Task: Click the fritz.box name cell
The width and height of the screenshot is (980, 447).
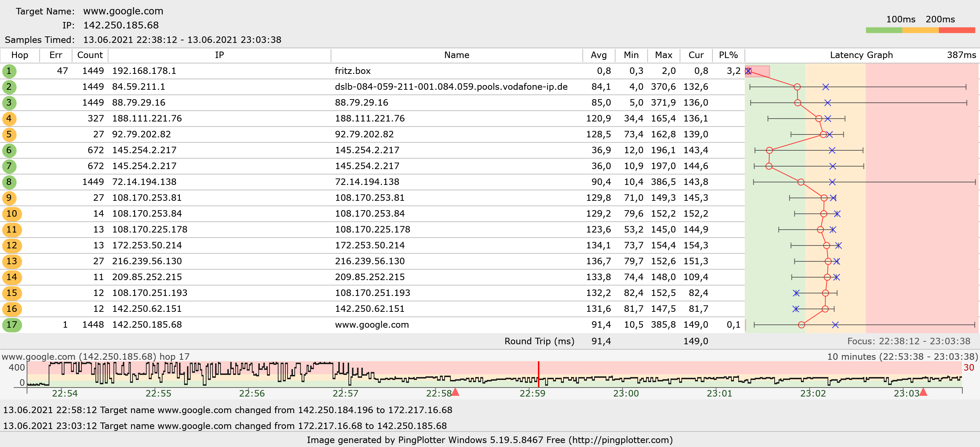Action: point(353,71)
